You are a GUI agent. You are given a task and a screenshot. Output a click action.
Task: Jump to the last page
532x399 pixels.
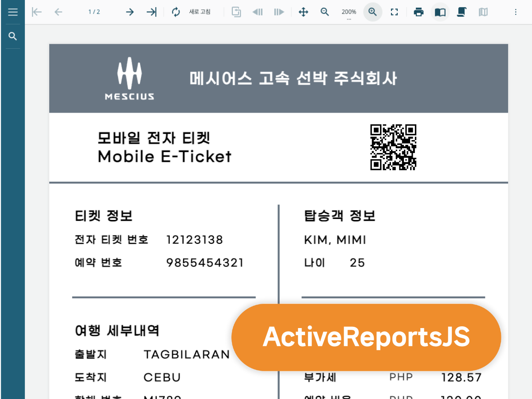[152, 12]
